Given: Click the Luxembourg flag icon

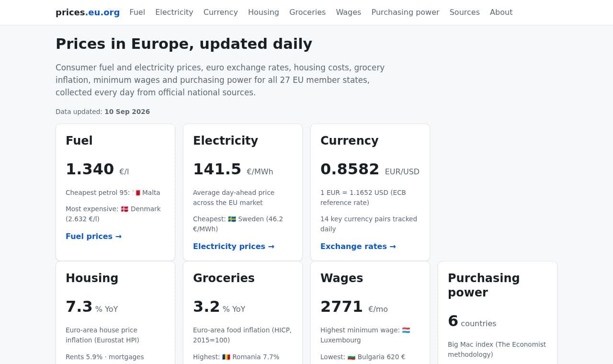Looking at the screenshot, I should coord(406,330).
